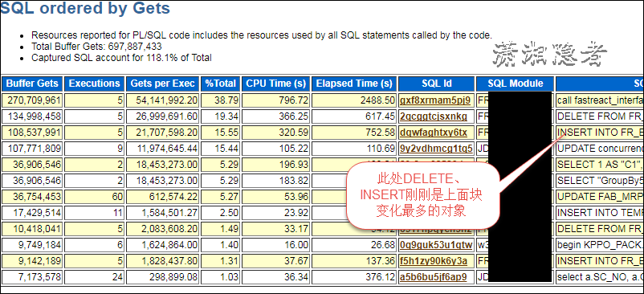Click CPU Time value 196.93
Viewport: 644px width, 294px height.
point(293,164)
